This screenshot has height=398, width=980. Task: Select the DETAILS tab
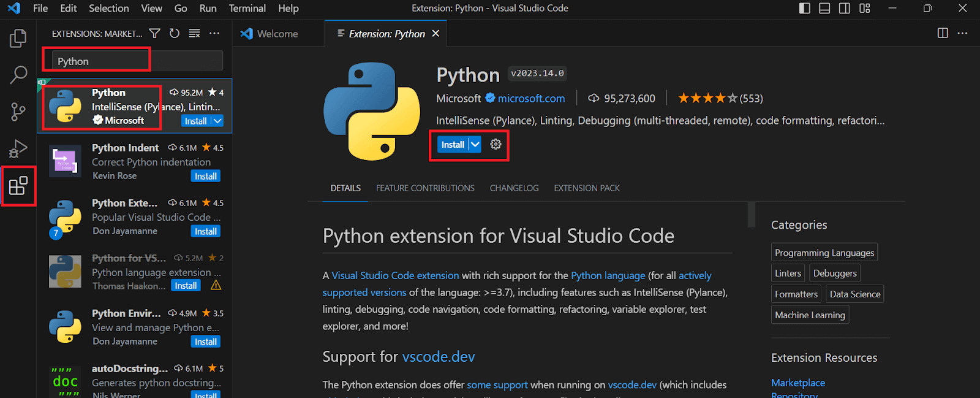[x=345, y=188]
